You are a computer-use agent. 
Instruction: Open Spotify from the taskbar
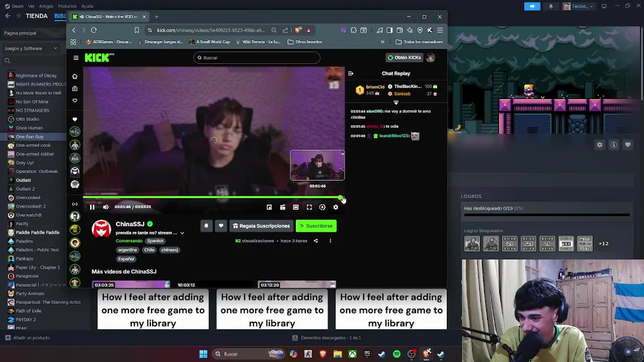[396, 354]
